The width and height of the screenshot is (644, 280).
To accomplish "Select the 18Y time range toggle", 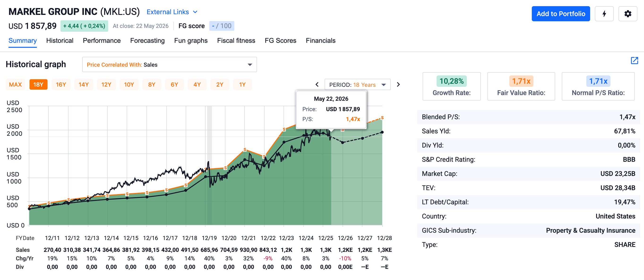I will 38,85.
